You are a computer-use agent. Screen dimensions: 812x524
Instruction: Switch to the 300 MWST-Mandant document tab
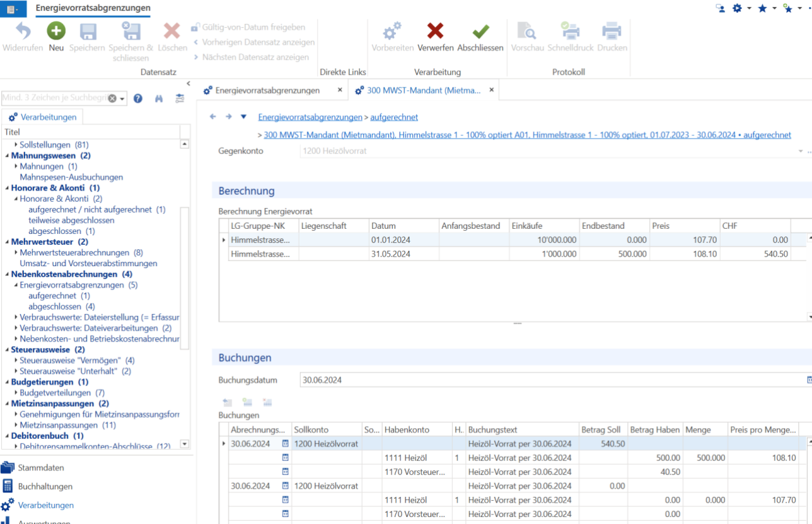(x=424, y=90)
